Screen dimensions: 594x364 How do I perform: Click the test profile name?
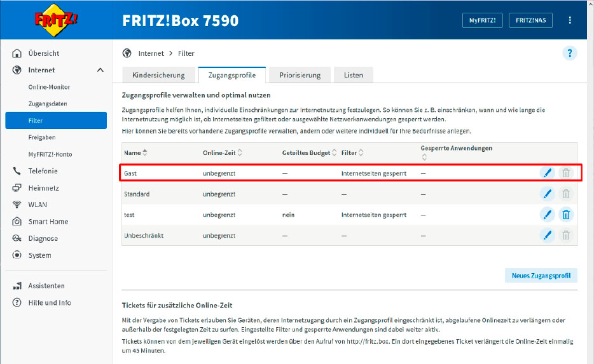129,215
